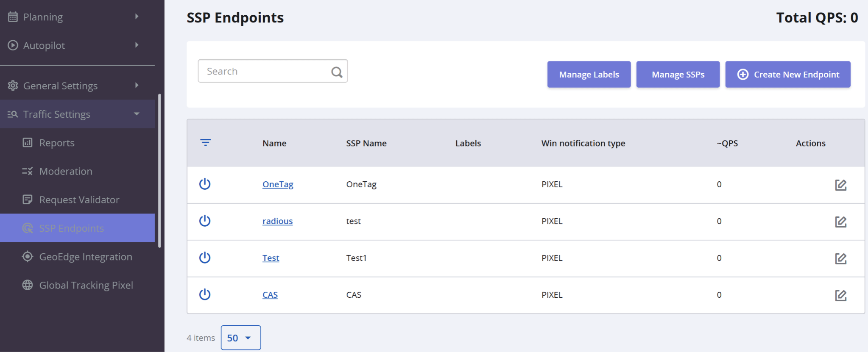Click the '4 items' count text
Viewport: 868px width, 352px height.
(201, 338)
